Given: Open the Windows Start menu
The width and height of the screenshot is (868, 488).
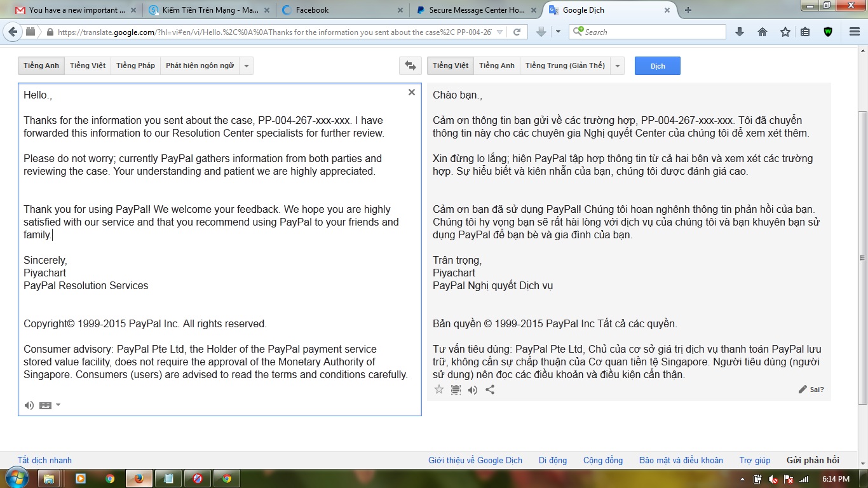Looking at the screenshot, I should [x=16, y=478].
